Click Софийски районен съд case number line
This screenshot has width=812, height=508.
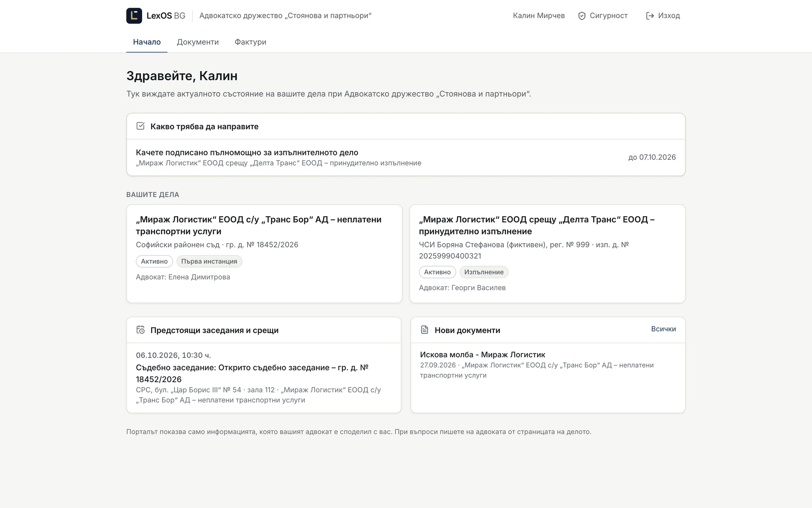coord(217,245)
